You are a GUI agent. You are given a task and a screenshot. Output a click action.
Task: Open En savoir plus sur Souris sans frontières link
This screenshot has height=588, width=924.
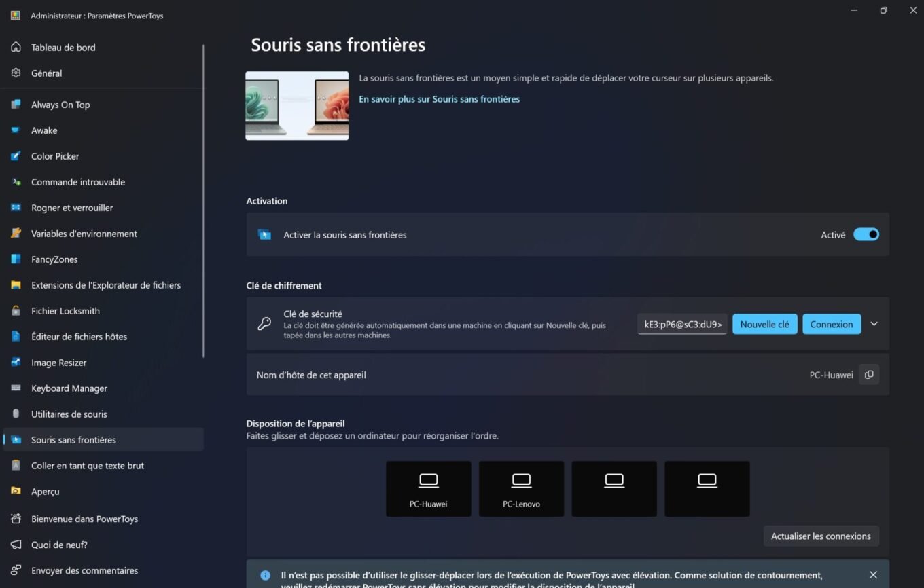point(439,99)
